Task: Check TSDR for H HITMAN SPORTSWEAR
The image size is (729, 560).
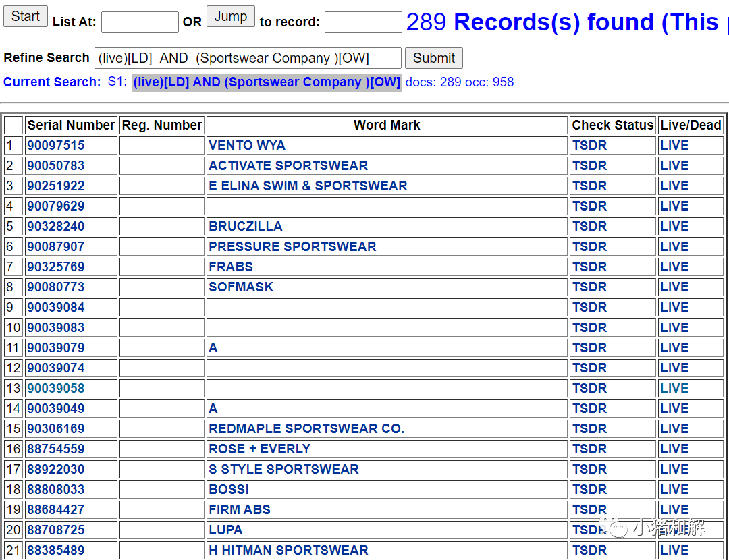Action: (589, 551)
